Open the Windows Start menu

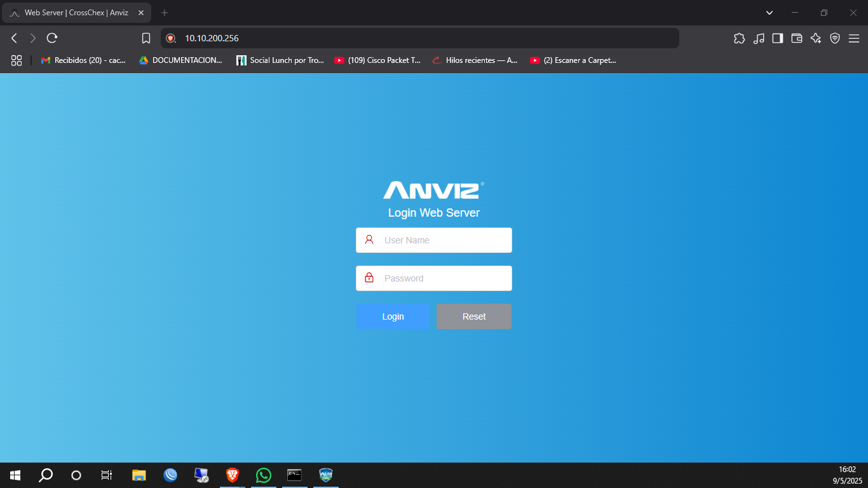point(15,475)
